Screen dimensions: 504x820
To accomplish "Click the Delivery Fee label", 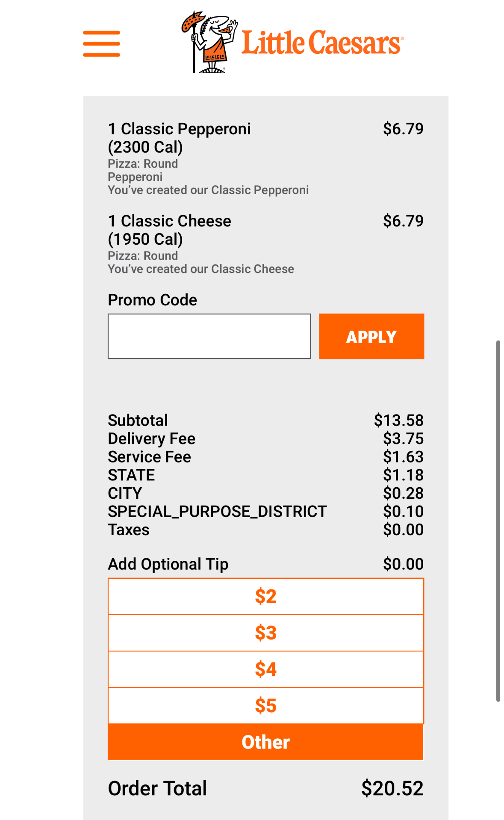I will 151,438.
